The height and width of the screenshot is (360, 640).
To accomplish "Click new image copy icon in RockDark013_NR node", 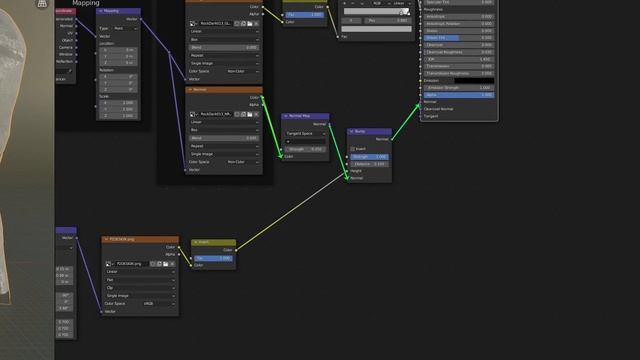I will tap(243, 114).
